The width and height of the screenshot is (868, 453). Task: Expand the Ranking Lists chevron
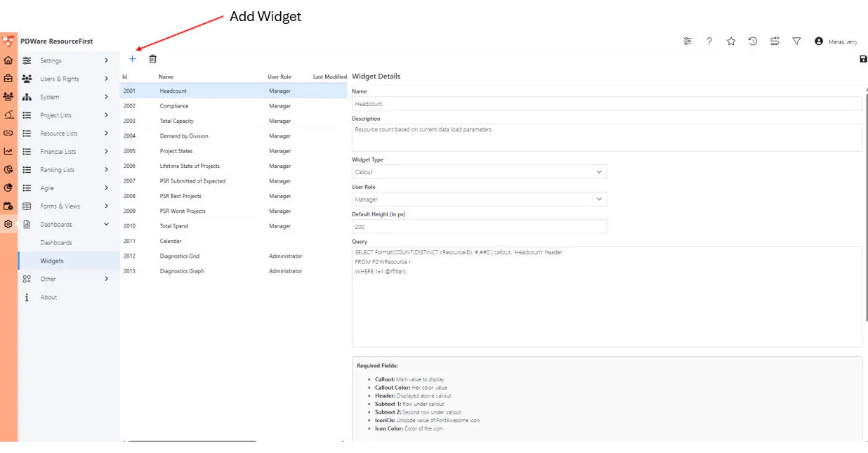click(107, 170)
